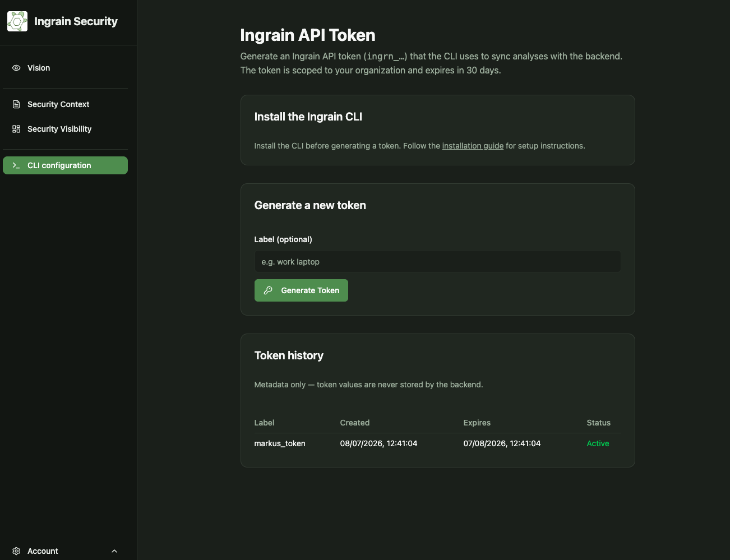Viewport: 730px width, 560px height.
Task: Click the Generate a new token heading
Action: [x=310, y=205]
